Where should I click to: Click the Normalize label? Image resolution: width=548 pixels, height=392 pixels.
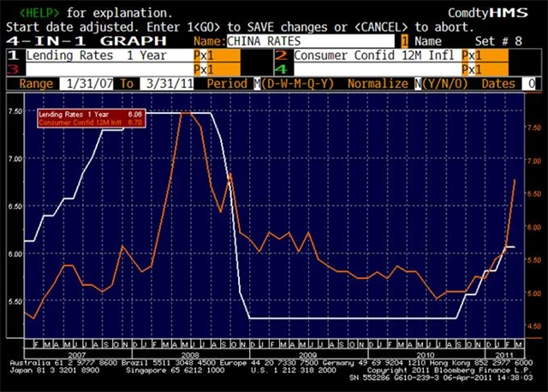378,84
